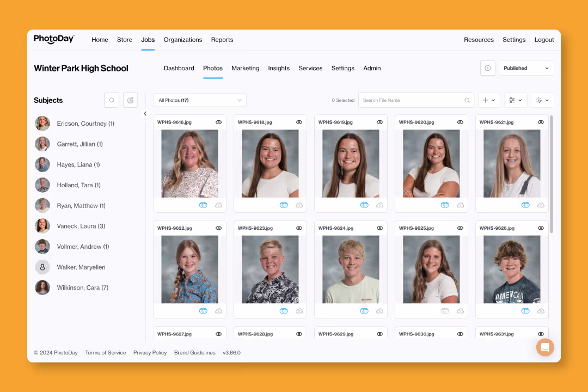
Task: Toggle visibility eye on WPHS-9622.jpg
Action: tap(219, 228)
